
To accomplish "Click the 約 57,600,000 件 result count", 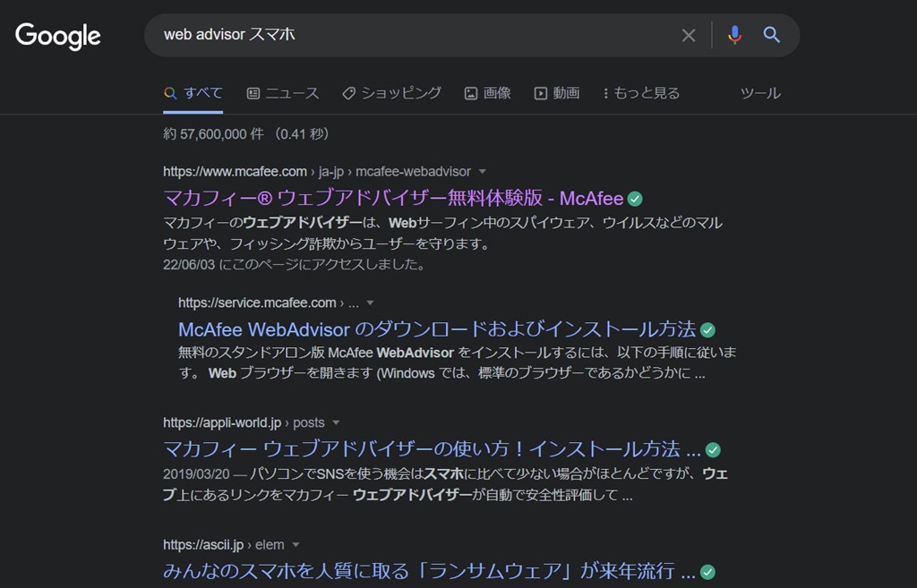I will point(213,134).
